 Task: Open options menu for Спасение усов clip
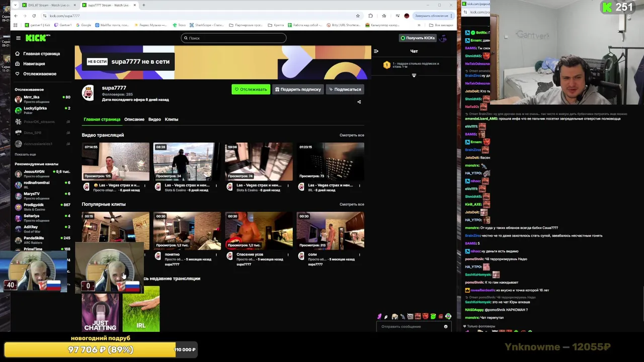(x=288, y=255)
